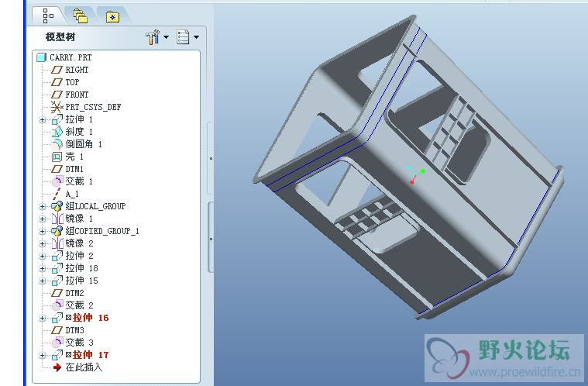Select the 拉伸 1 extrude icon
Image resolution: width=588 pixels, height=386 pixels.
point(57,119)
